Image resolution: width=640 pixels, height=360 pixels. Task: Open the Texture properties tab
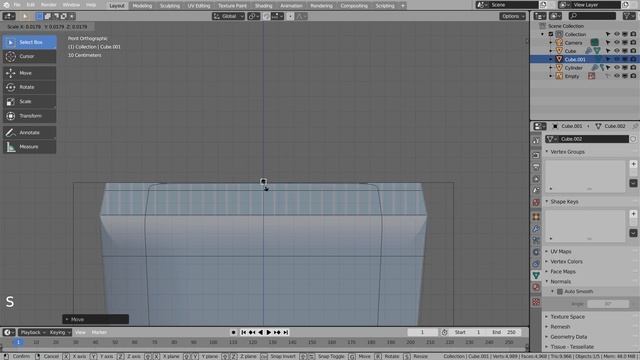point(536,302)
